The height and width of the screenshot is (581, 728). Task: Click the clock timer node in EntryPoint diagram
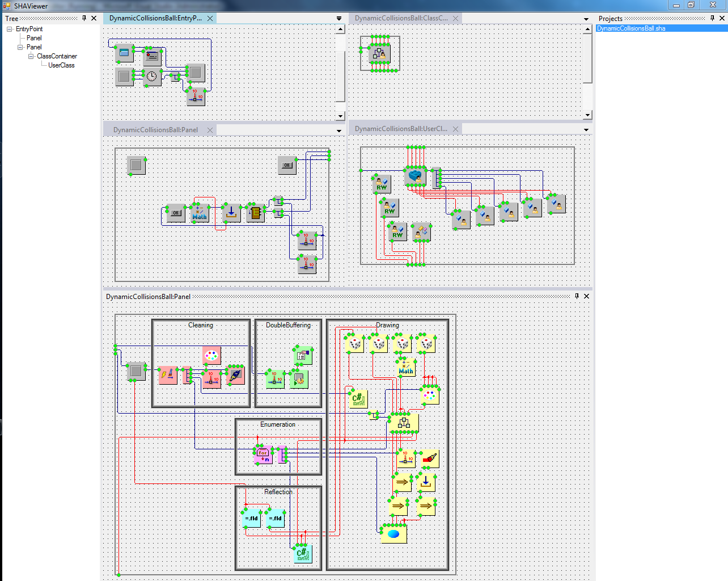152,76
